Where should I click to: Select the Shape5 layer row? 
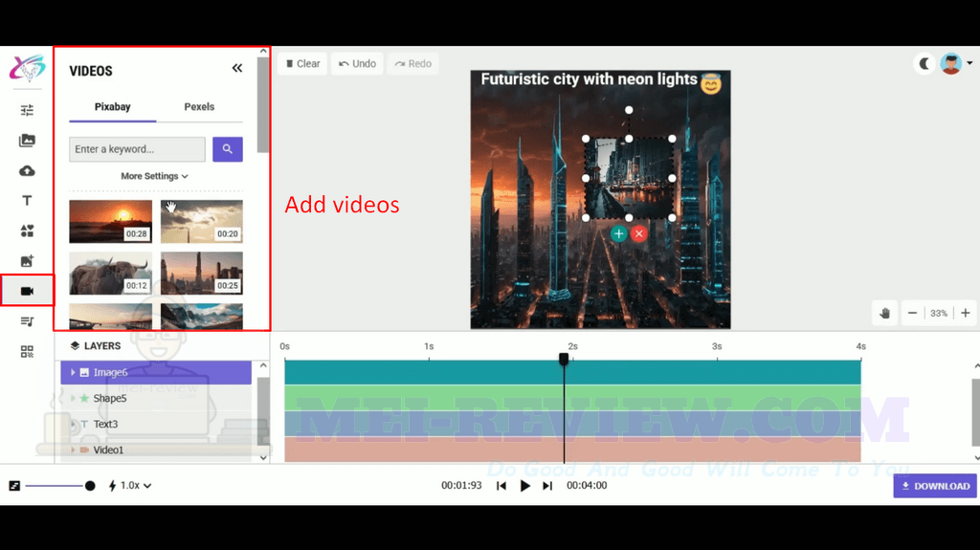[156, 398]
